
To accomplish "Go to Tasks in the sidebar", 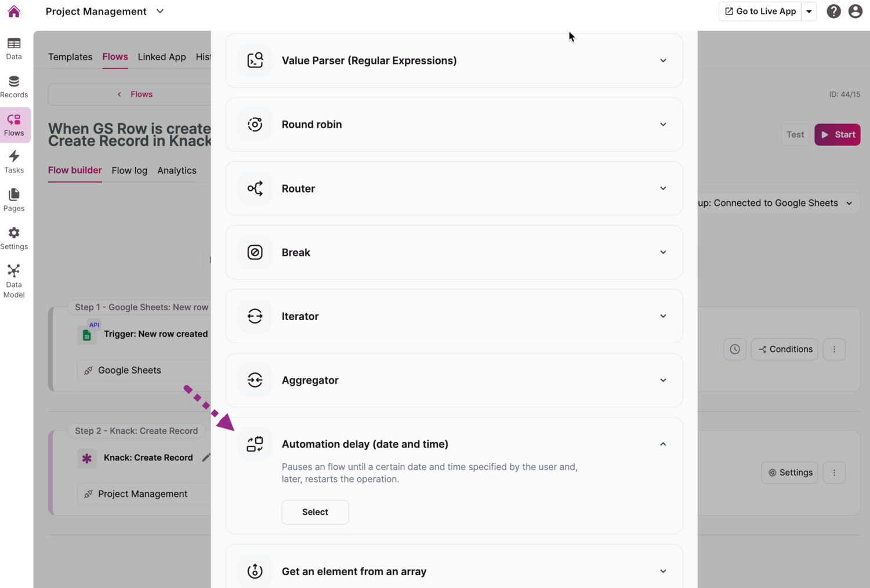I will pos(14,162).
